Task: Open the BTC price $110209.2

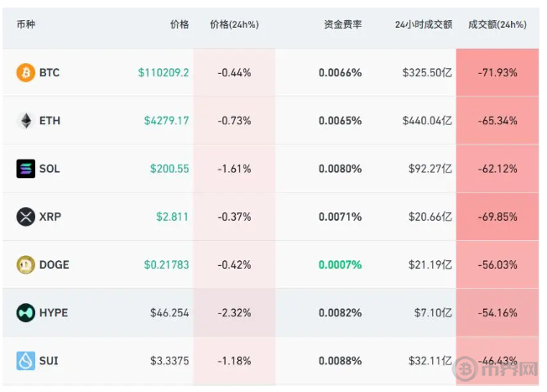Action: click(164, 73)
